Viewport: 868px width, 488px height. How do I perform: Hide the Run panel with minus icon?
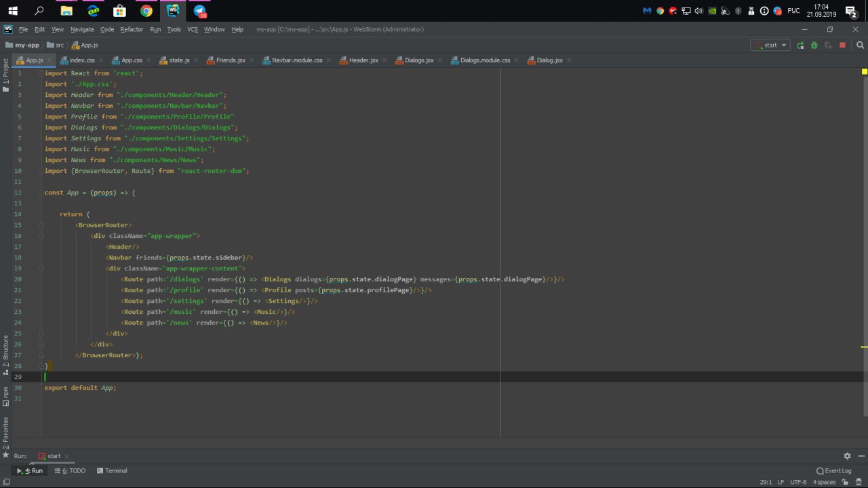click(861, 456)
